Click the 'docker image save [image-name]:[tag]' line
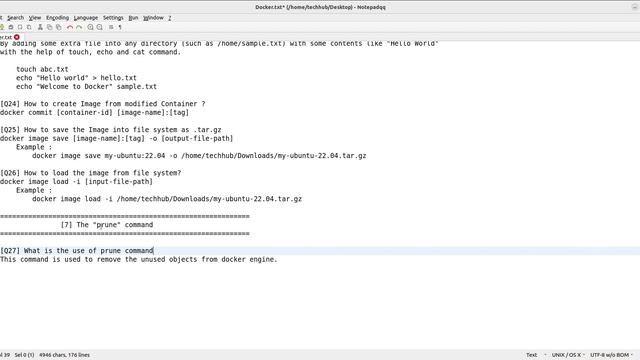 pyautogui.click(x=116, y=138)
